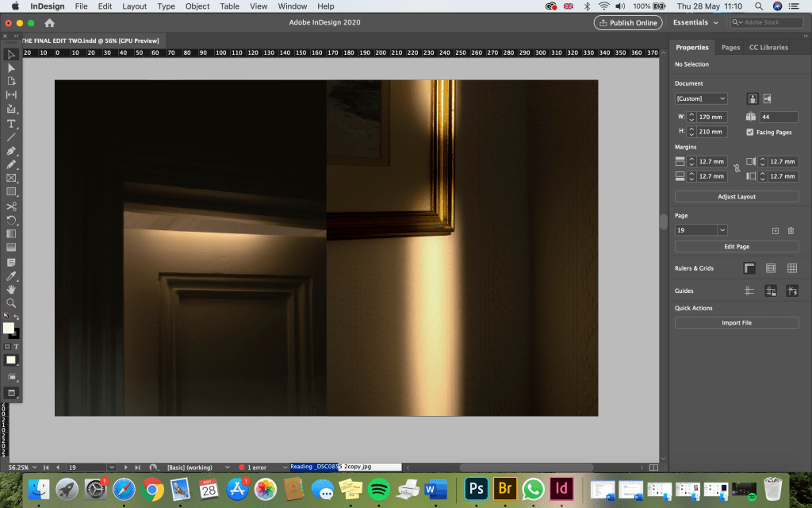Click the document width input field
Screen dimensions: 812x508
711,117
